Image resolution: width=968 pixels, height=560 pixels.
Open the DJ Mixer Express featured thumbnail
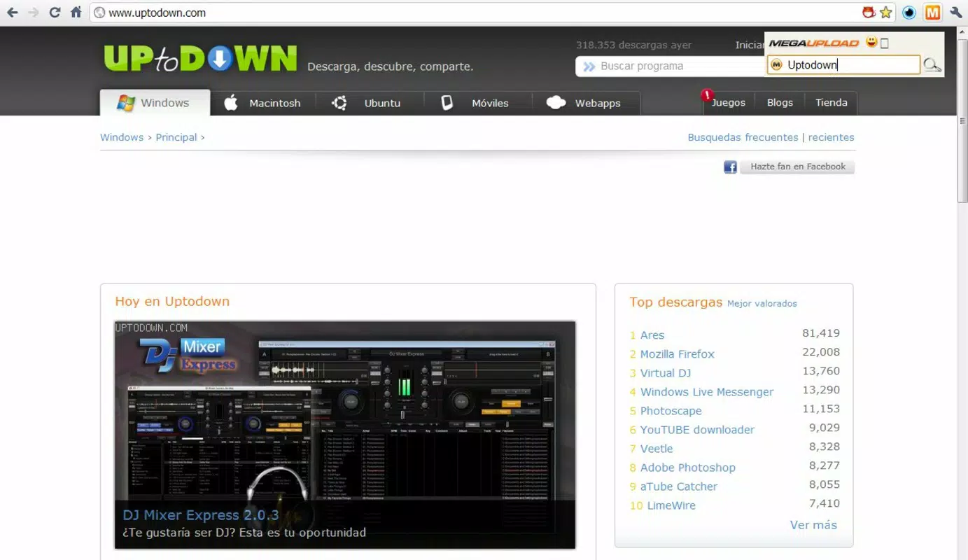(345, 435)
